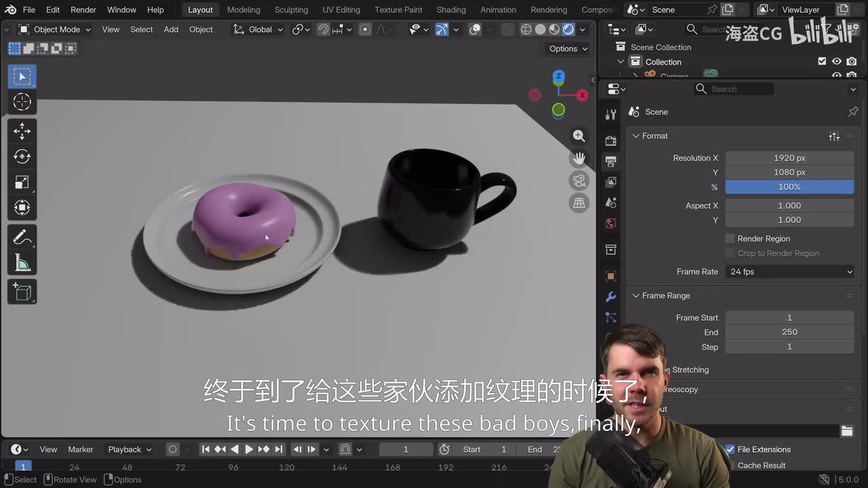The height and width of the screenshot is (488, 868).
Task: Open the Tool properties tab
Action: (611, 115)
